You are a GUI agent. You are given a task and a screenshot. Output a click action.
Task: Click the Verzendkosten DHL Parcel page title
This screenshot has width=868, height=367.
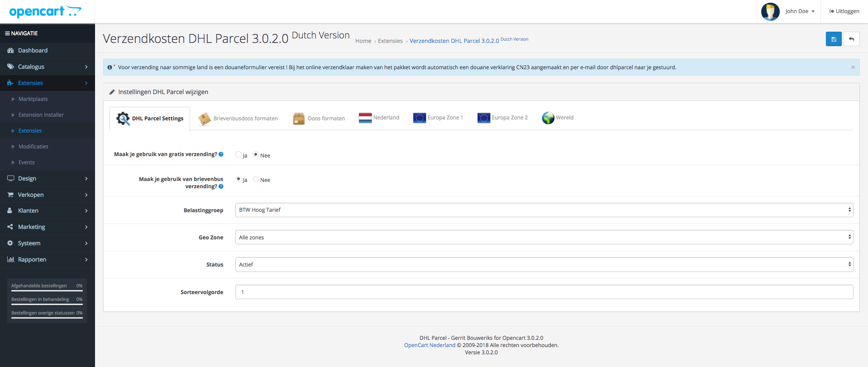(226, 38)
